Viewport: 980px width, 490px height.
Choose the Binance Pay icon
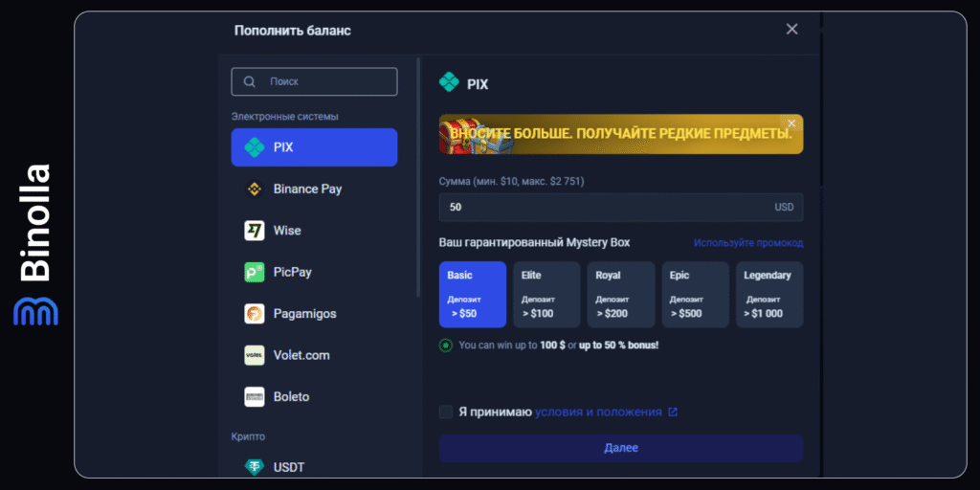[x=255, y=189]
